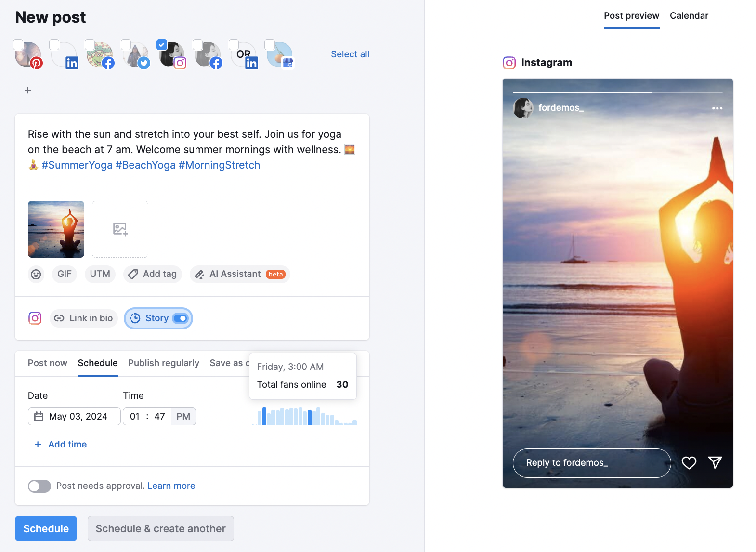
Task: Check the Pinterest profile checkbox
Action: [x=18, y=45]
